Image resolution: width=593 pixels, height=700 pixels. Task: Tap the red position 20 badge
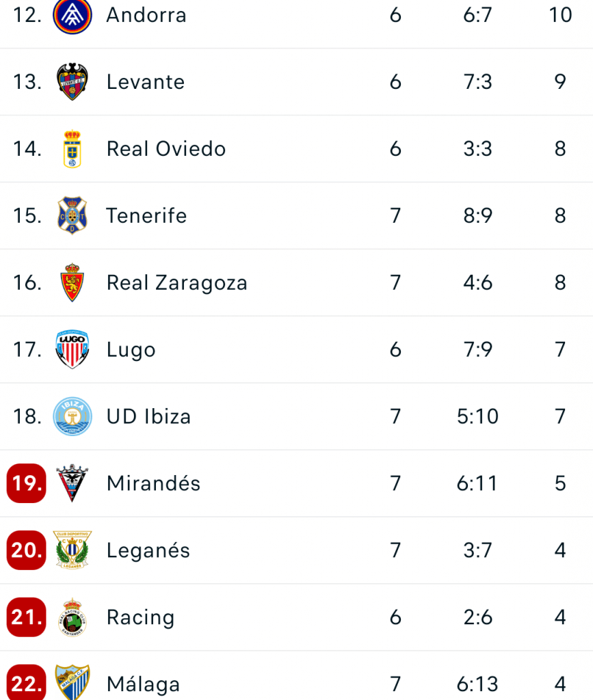[x=27, y=550]
